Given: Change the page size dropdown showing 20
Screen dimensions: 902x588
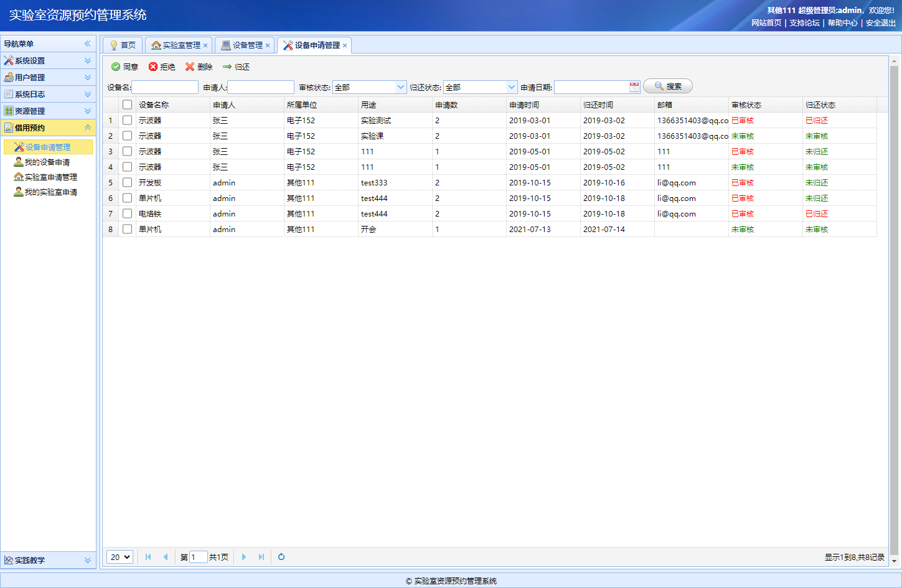Looking at the screenshot, I should (x=120, y=557).
